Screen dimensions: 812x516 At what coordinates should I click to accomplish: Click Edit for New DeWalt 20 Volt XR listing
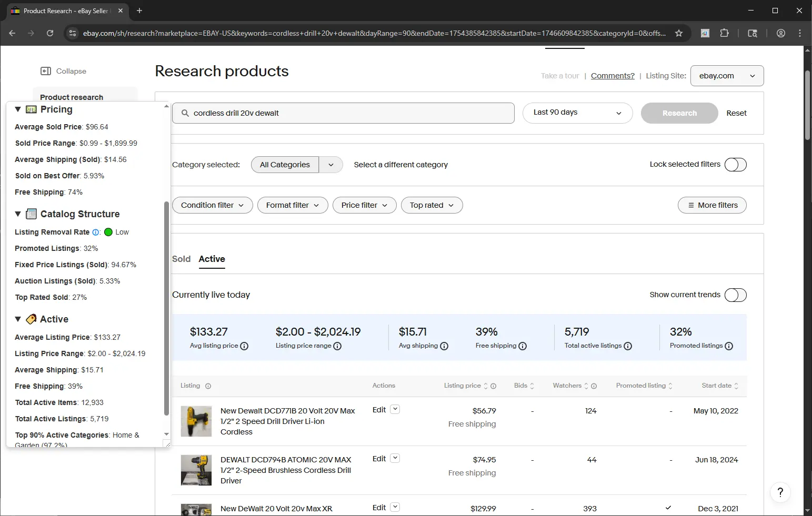(379, 508)
